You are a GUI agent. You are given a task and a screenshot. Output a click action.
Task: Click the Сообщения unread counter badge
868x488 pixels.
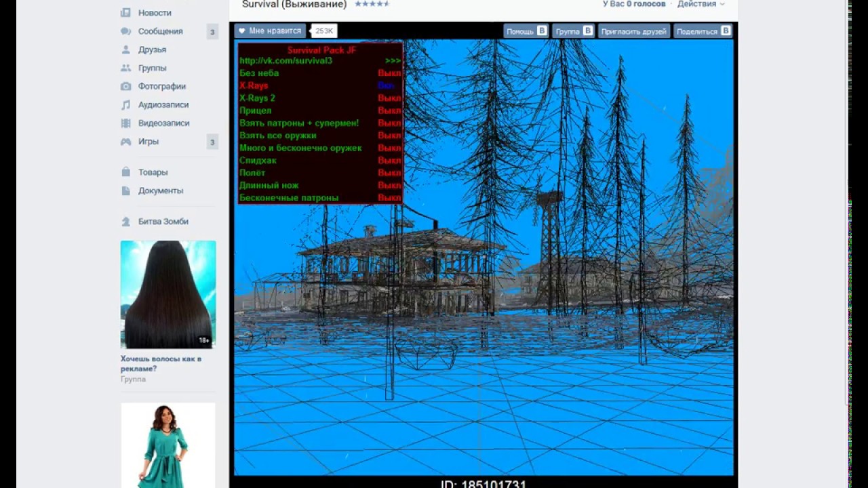(x=212, y=32)
